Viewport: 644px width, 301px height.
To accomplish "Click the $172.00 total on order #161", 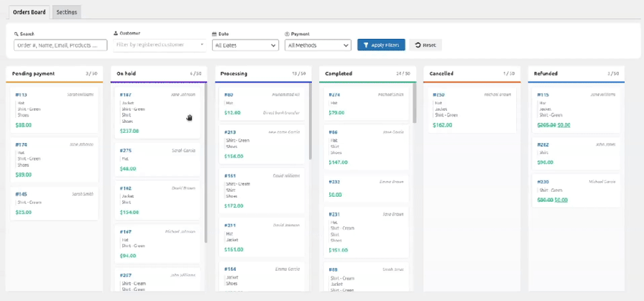I will coord(234,205).
